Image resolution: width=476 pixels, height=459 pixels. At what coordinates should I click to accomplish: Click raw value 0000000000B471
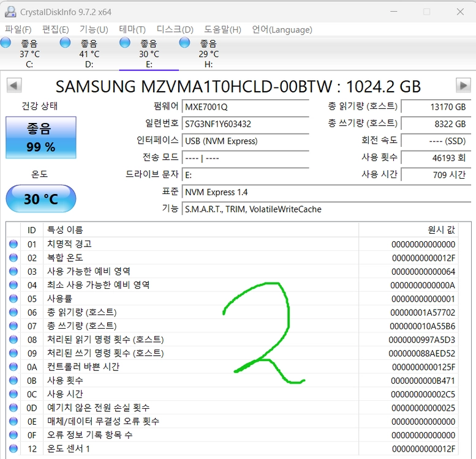coord(423,381)
